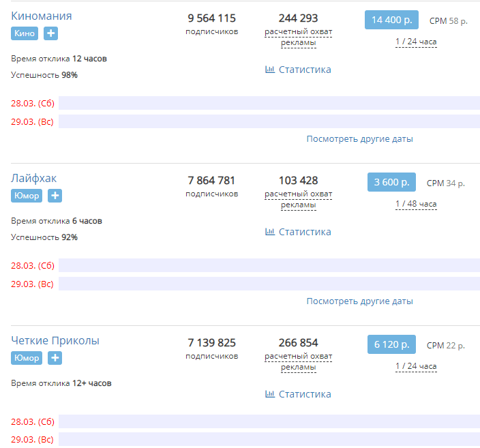Screen dimensions: 480x448
Task: Show other dates for Киномания
Action: click(360, 139)
